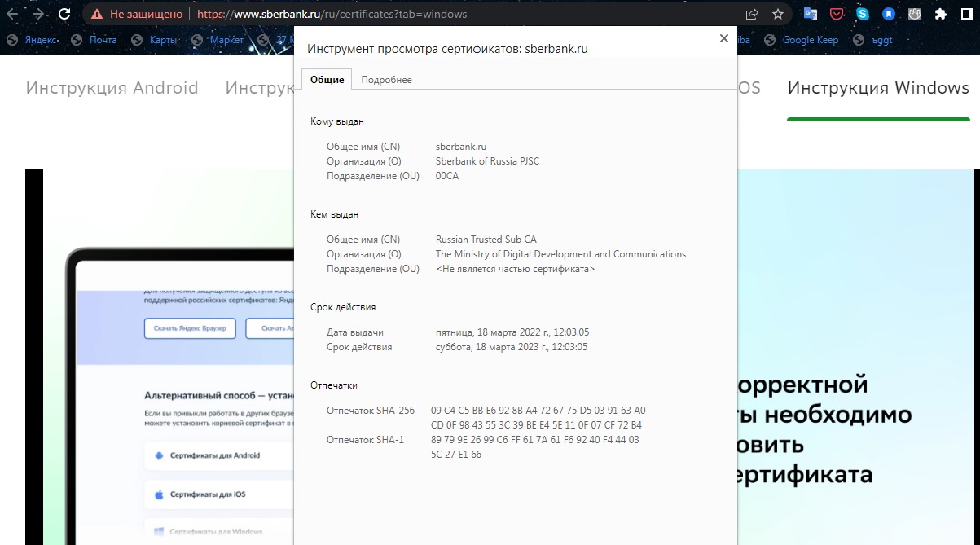
Task: Open the 'Карты' bookmark
Action: (x=152, y=40)
